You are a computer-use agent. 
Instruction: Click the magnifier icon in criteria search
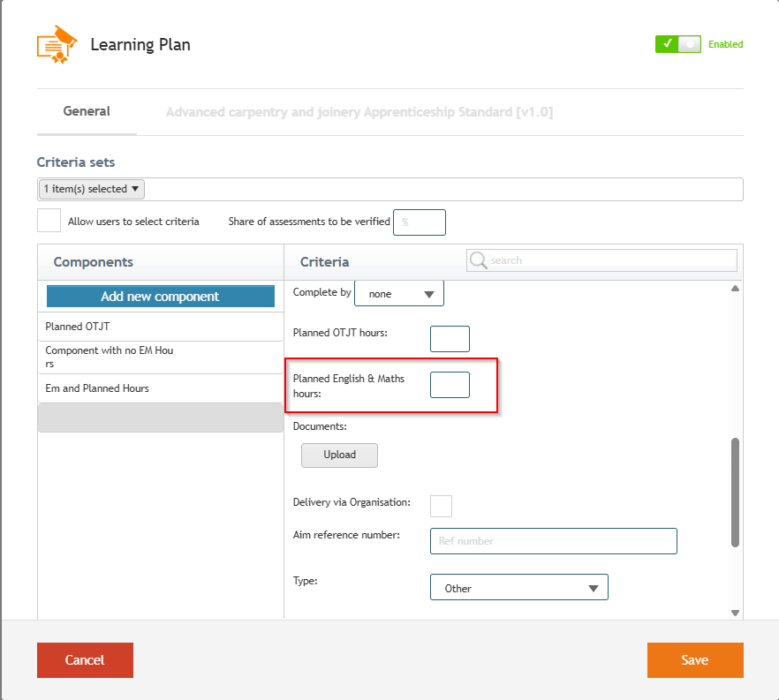pos(478,260)
